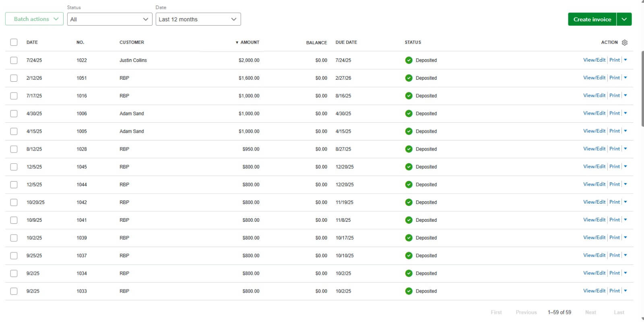Click the 1–59 of 59 page count
Image resolution: width=644 pixels, height=322 pixels.
click(559, 312)
